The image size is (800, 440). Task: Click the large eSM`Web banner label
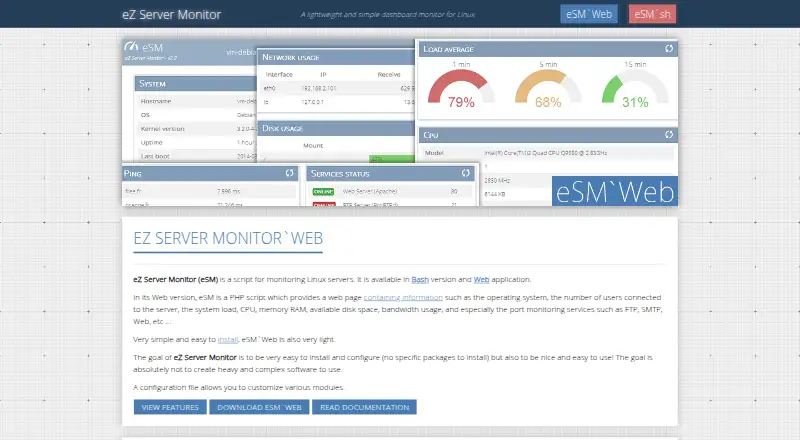coord(615,191)
